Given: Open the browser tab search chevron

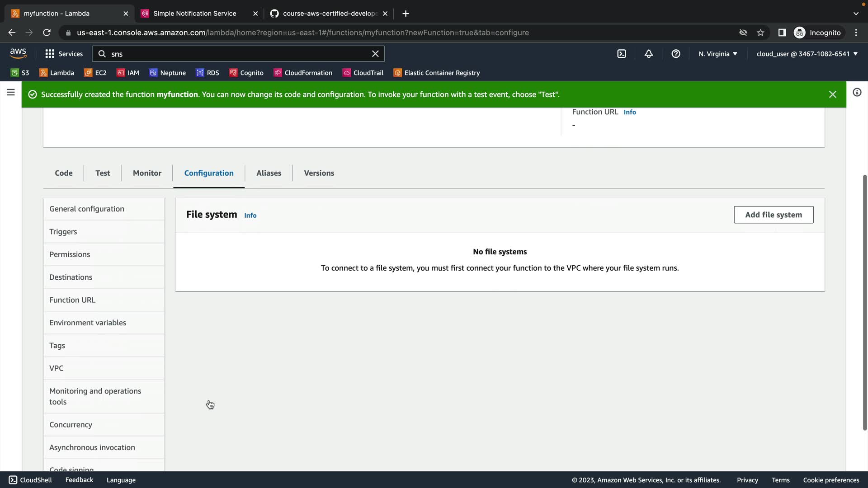Looking at the screenshot, I should pyautogui.click(x=856, y=14).
